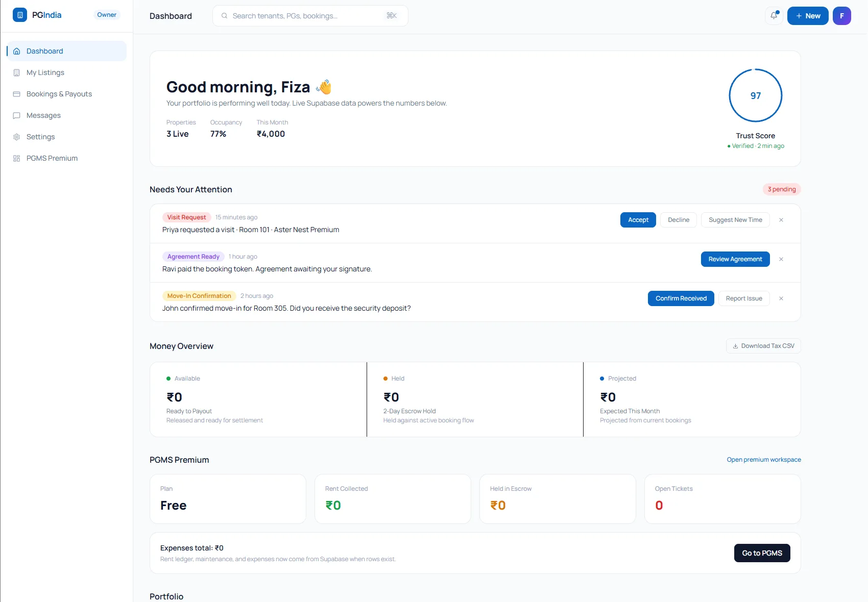Click the Held in Escrow card
The height and width of the screenshot is (602, 868).
pos(558,499)
